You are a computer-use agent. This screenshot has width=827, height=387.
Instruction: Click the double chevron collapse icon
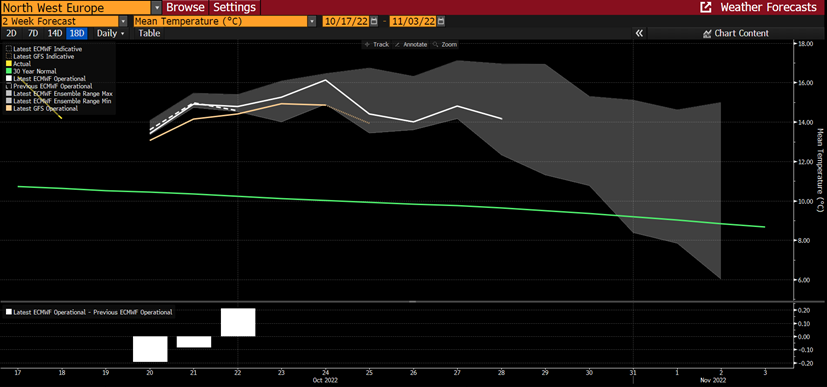pos(639,33)
